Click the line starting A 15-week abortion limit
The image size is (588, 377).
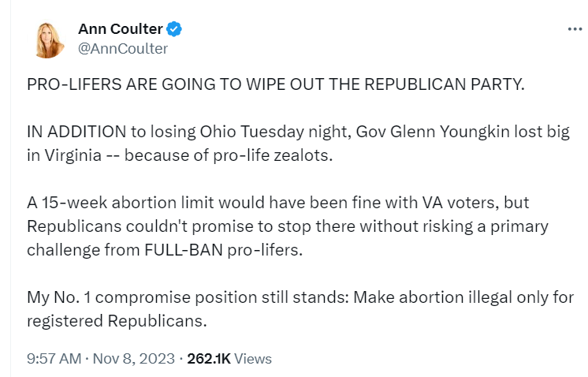click(x=278, y=203)
